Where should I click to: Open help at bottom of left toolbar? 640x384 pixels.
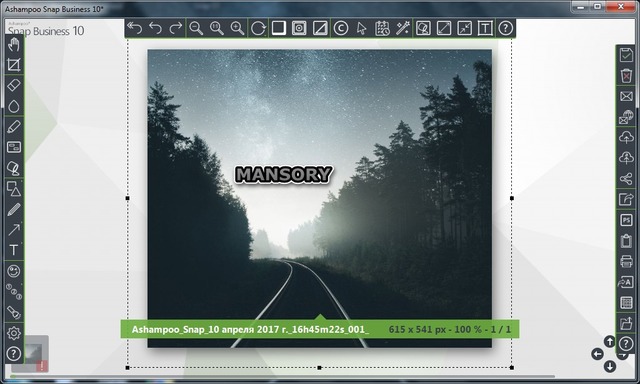click(13, 354)
